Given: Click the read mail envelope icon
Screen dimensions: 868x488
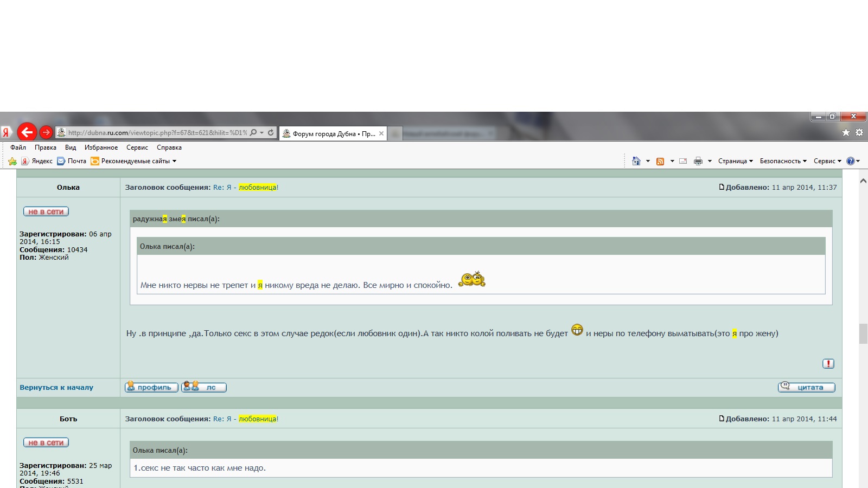Looking at the screenshot, I should pos(683,161).
